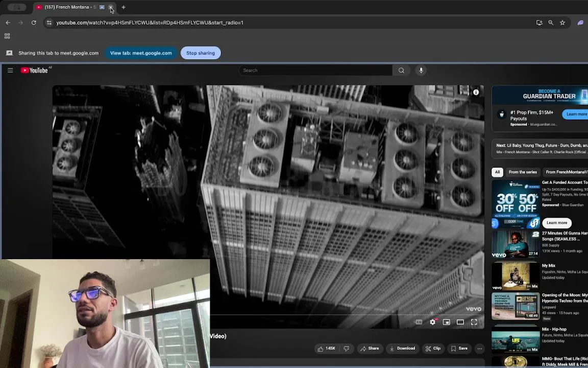Like the video with 145K likes
Screen dimensions: 588x368
(x=327, y=349)
